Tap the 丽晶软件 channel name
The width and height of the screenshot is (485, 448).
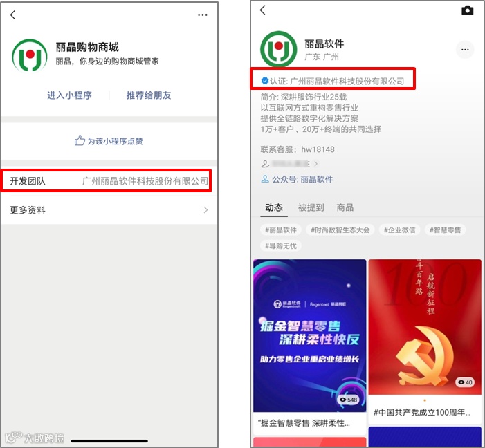pyautogui.click(x=324, y=44)
